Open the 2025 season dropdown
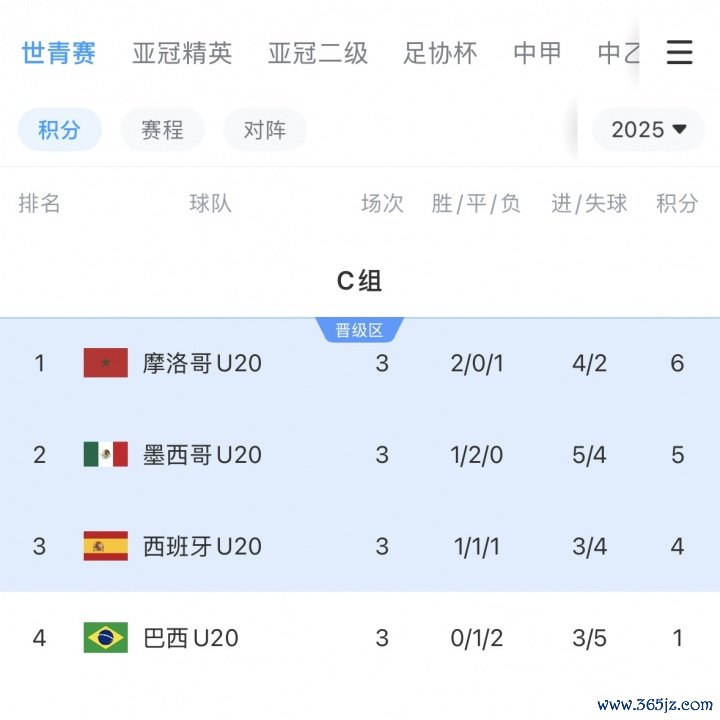The image size is (720, 720). click(x=649, y=129)
